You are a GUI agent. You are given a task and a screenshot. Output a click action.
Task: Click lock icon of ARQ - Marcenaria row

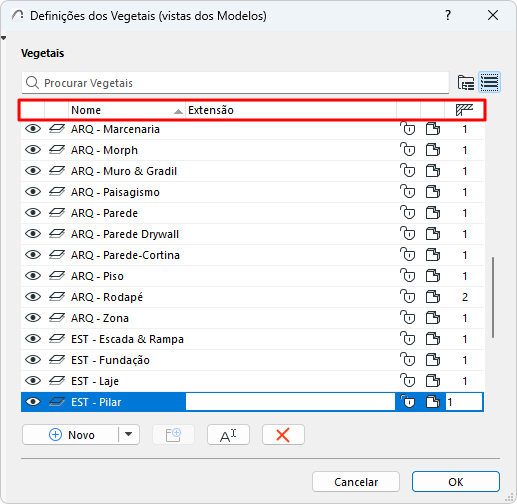click(408, 129)
